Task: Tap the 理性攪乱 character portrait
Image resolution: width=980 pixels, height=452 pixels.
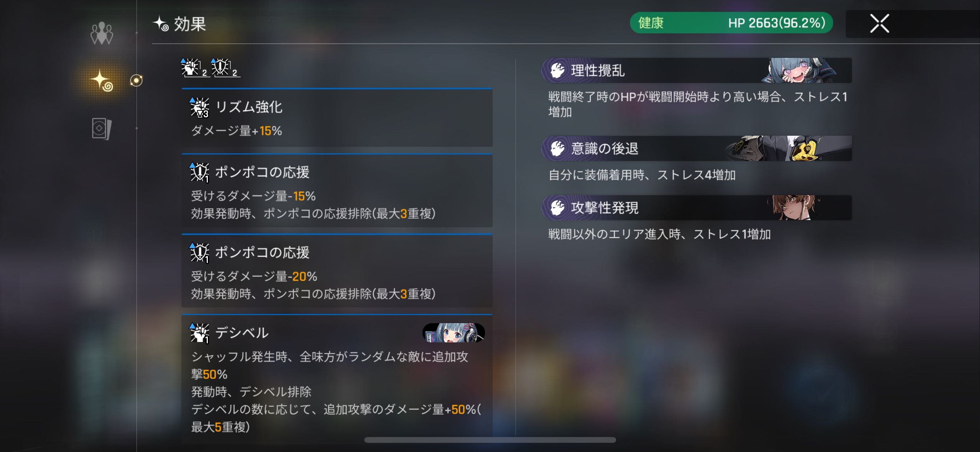Action: click(799, 70)
